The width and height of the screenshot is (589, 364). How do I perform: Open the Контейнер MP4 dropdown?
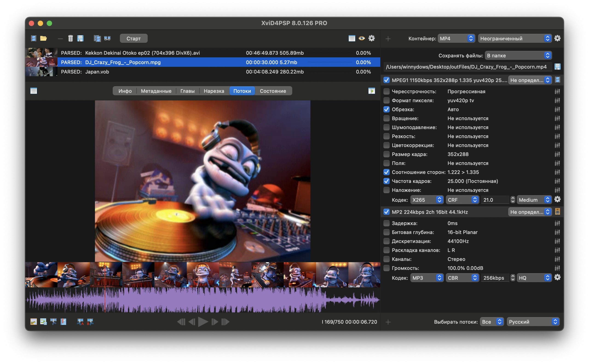(456, 39)
